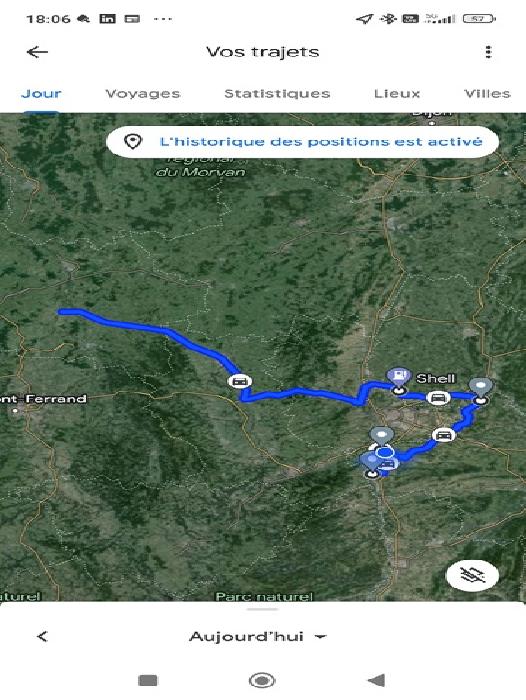Switch to the Lieux tab
Image resolution: width=526 pixels, height=700 pixels.
click(397, 94)
